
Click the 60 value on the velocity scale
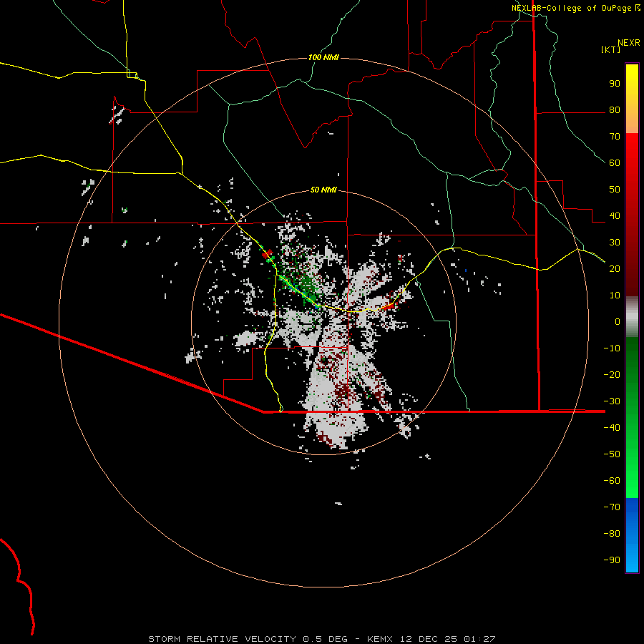coord(615,163)
